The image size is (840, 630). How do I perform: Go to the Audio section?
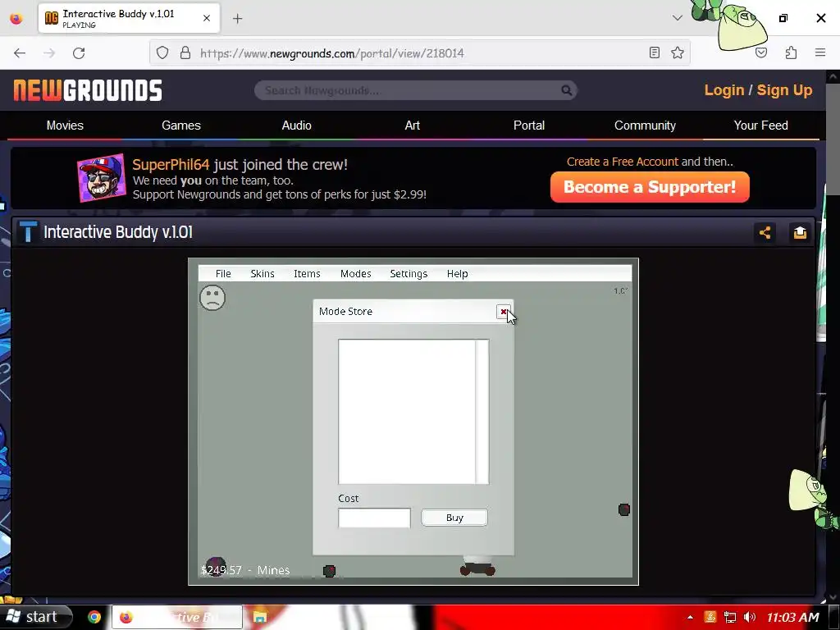tap(297, 126)
